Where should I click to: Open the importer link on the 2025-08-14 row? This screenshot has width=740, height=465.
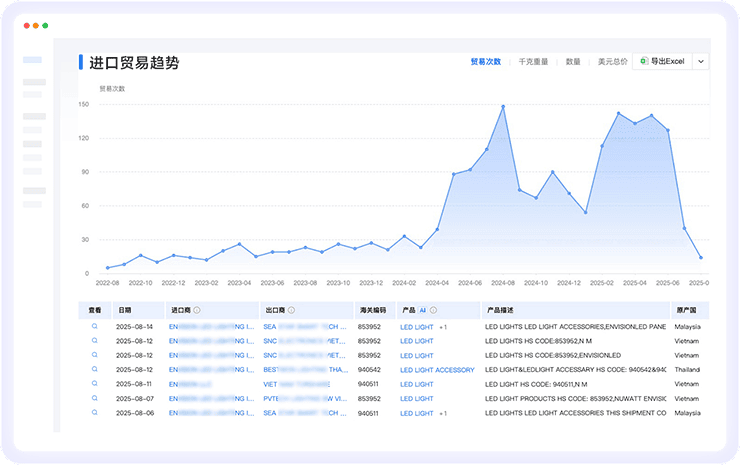click(211, 327)
